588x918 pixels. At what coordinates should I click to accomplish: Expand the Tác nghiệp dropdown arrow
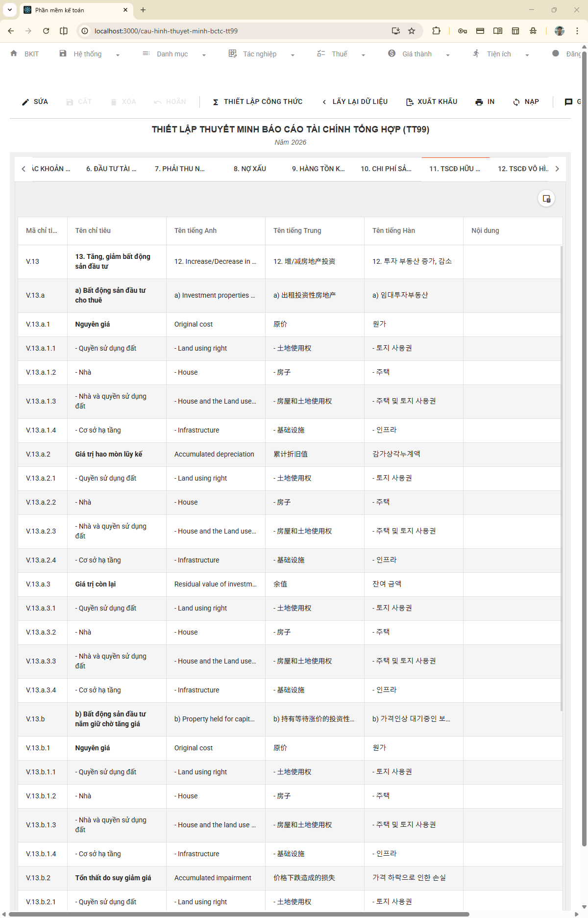tap(293, 55)
